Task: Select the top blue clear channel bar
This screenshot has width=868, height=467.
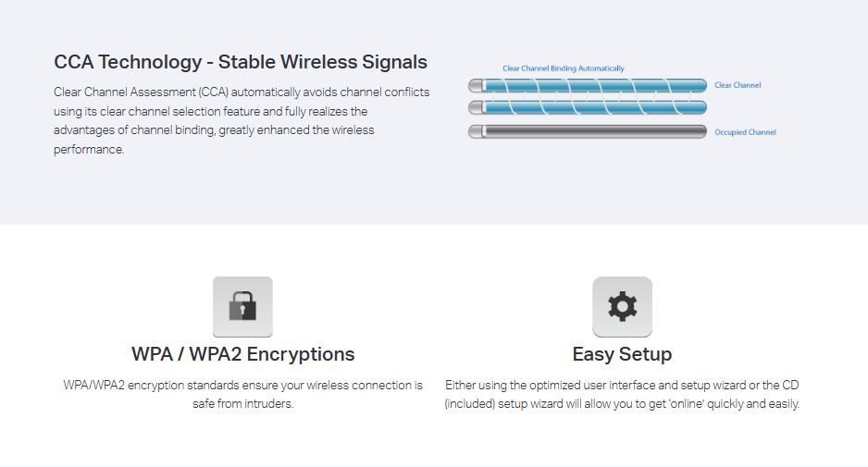Action: pyautogui.click(x=588, y=85)
